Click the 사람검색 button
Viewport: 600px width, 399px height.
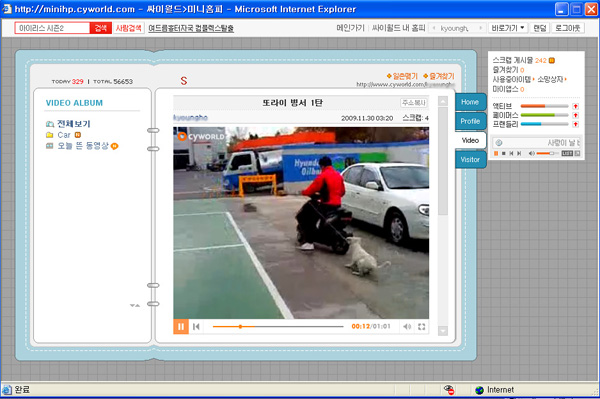pos(129,28)
